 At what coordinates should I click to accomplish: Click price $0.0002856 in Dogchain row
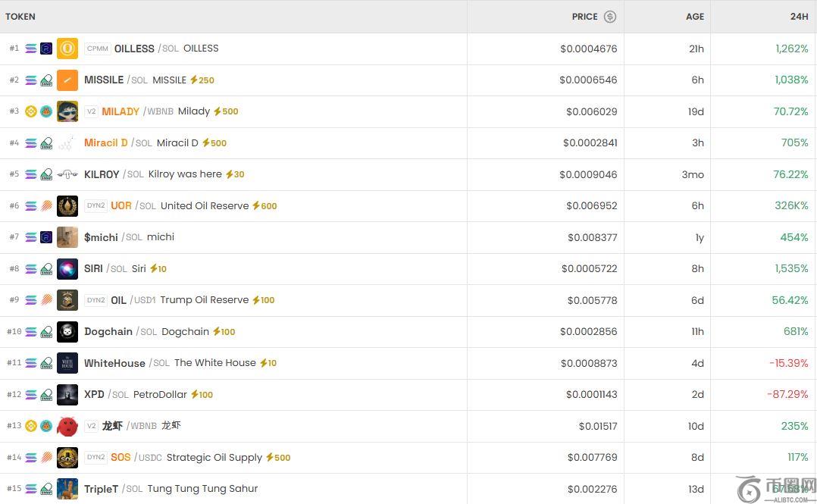point(588,331)
